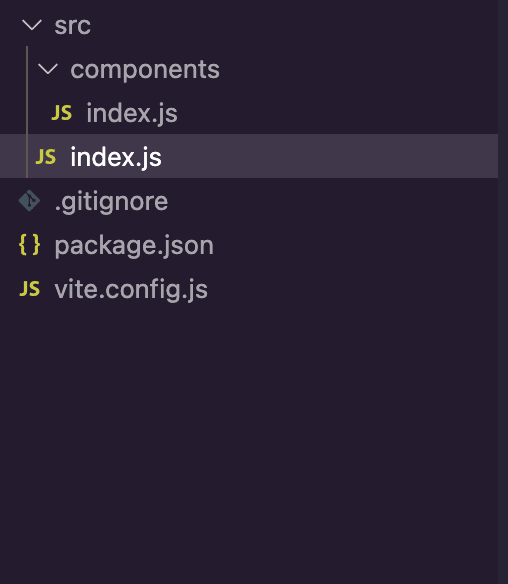This screenshot has height=584, width=508.
Task: Open index.js inside the components folder
Action: click(132, 113)
